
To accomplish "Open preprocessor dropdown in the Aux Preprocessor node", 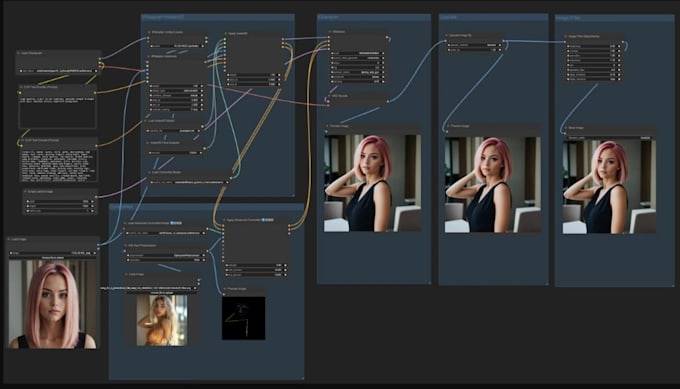I will [x=166, y=255].
